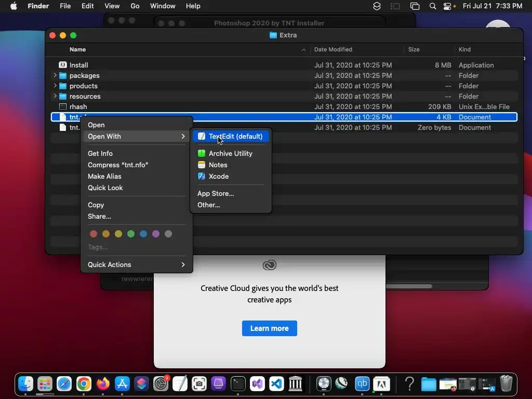Screen dimensions: 532x399
Task: Click the screen mirroring icon in the menu bar
Action: (x=415, y=6)
